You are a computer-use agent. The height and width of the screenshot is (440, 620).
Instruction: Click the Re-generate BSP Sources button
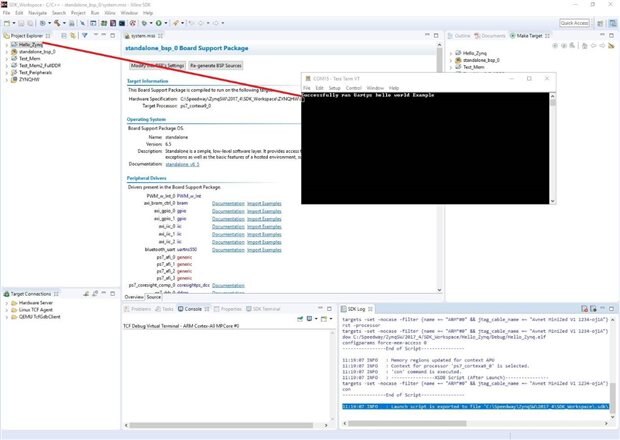click(216, 65)
